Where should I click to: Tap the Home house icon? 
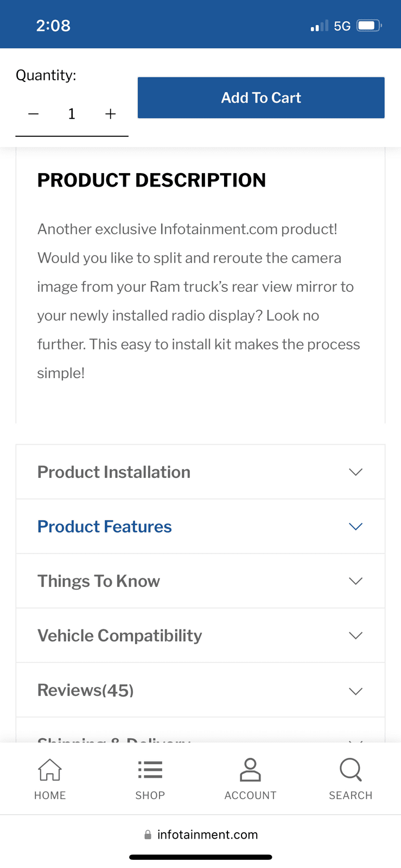tap(49, 770)
